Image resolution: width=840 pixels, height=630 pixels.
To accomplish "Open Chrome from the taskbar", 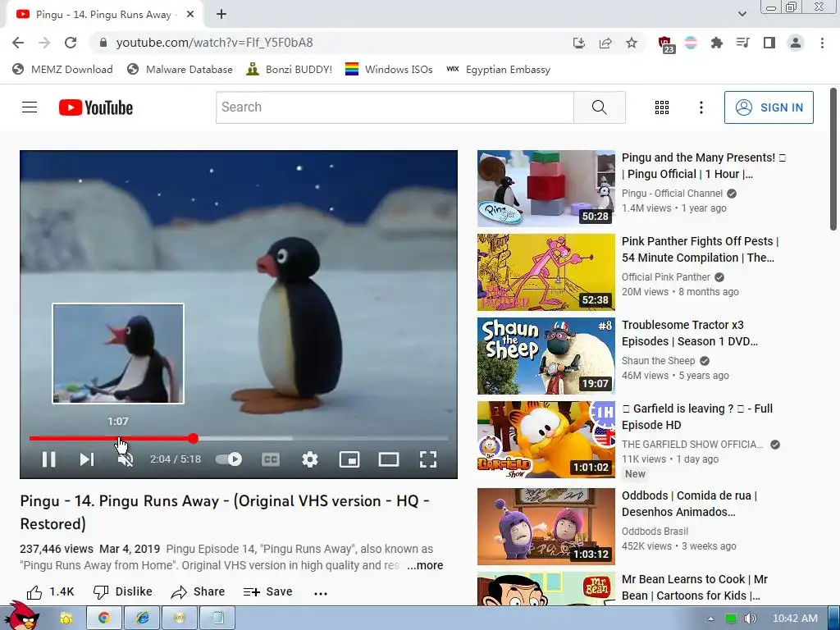I will click(x=104, y=618).
